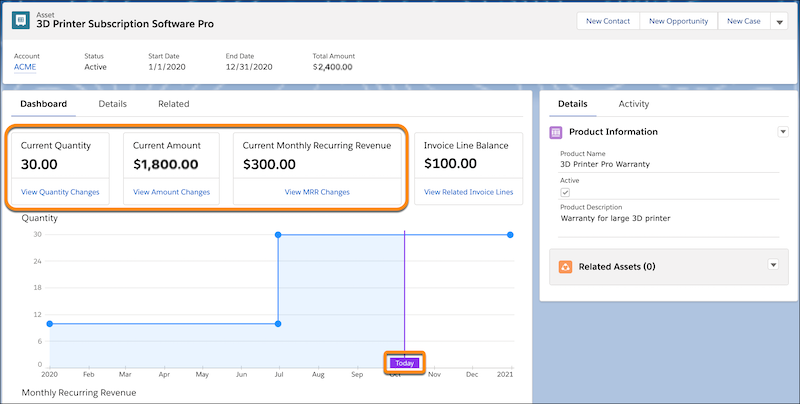
Task: Click the Related Assets (0) heading
Action: coord(617,267)
